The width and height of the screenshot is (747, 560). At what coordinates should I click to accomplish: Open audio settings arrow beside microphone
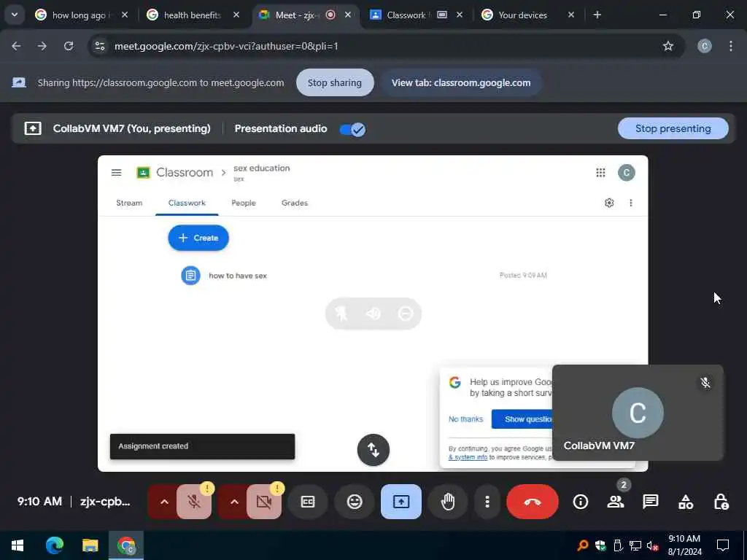point(164,502)
